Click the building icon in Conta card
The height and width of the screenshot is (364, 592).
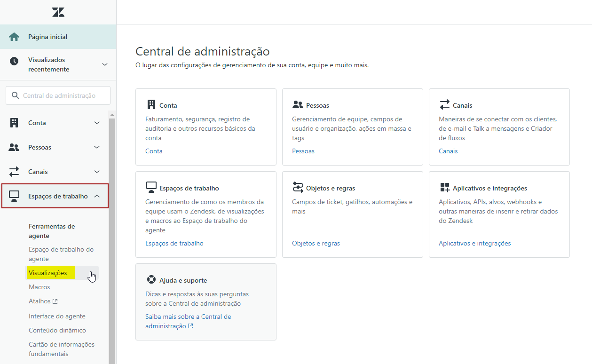(151, 104)
